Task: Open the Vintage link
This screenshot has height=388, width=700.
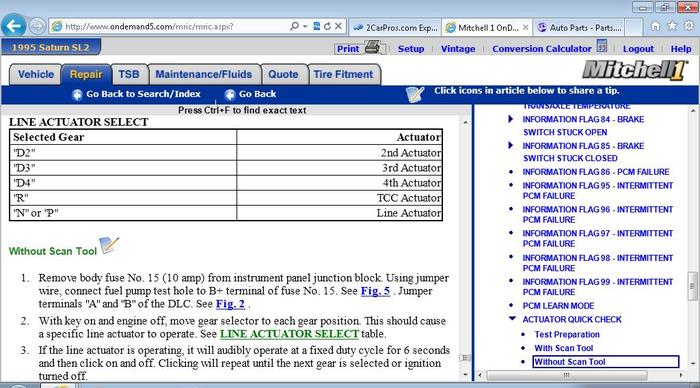Action: [458, 49]
